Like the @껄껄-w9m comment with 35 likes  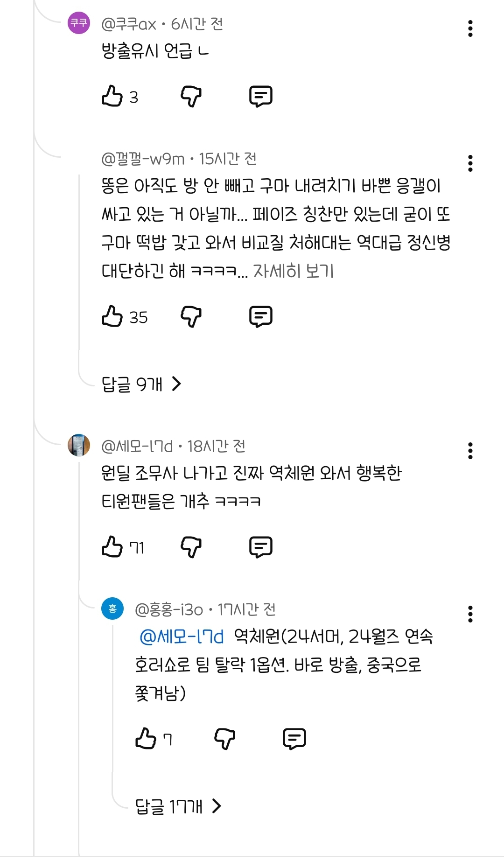click(x=112, y=316)
